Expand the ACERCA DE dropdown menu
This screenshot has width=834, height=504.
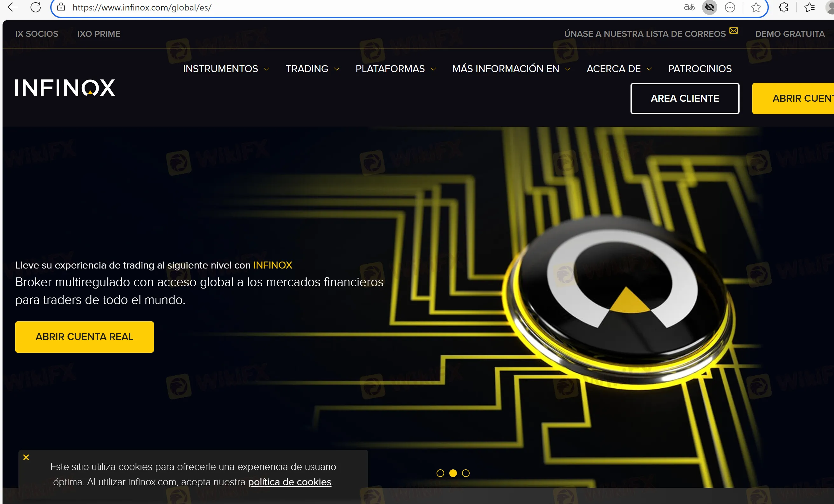coord(619,69)
